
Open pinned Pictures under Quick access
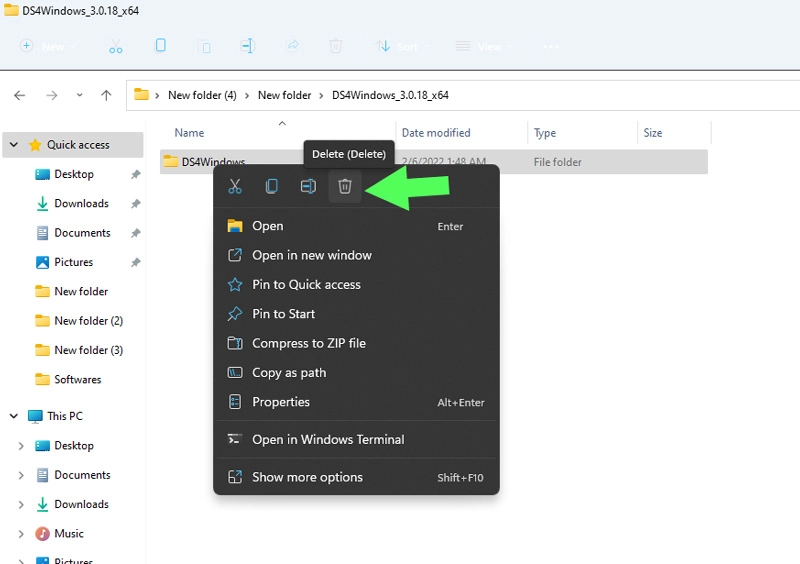pos(73,262)
